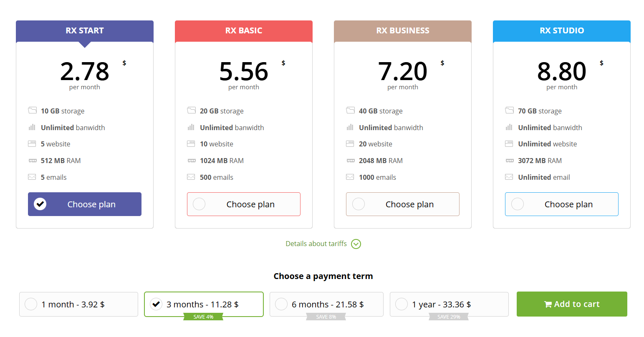Add the selected plan to cart
Image resolution: width=644 pixels, height=337 pixels.
click(x=572, y=304)
